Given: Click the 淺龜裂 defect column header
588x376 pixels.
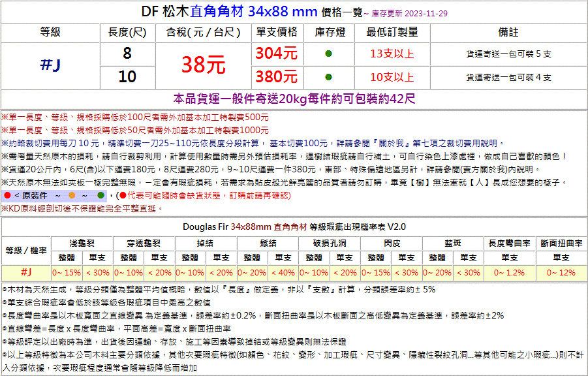Looking at the screenshot, I should coord(82,243).
